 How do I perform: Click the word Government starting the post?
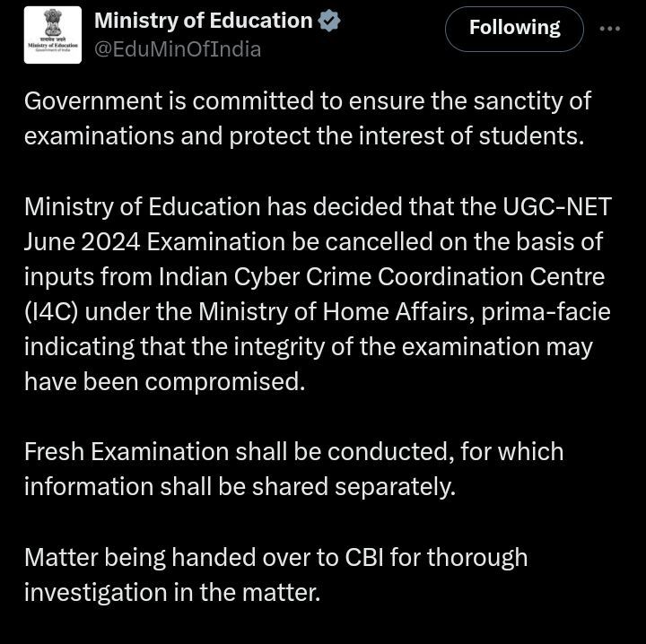pos(93,100)
